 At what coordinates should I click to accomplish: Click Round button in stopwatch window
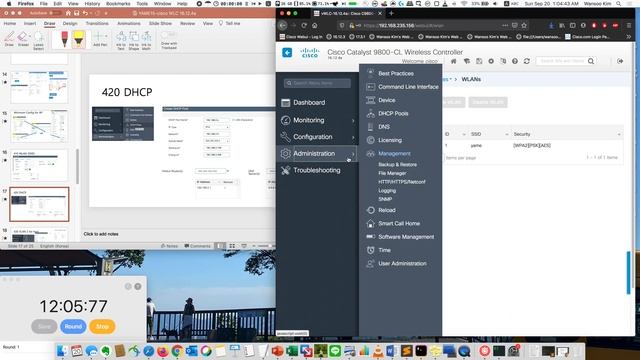(73, 327)
